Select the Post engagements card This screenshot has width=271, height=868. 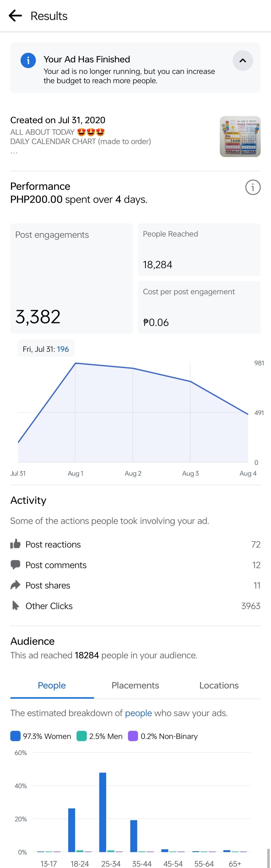[71, 278]
